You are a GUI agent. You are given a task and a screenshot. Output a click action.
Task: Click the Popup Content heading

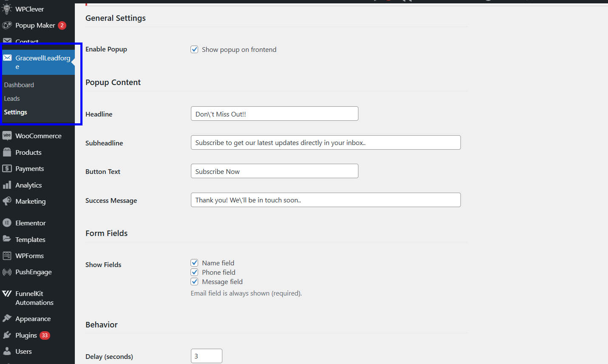(113, 82)
